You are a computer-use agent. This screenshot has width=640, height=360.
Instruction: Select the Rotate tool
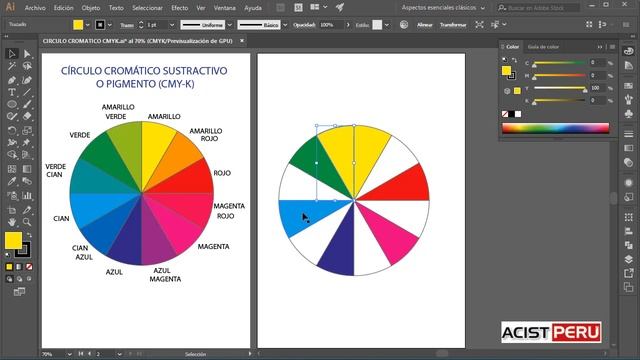[12, 131]
